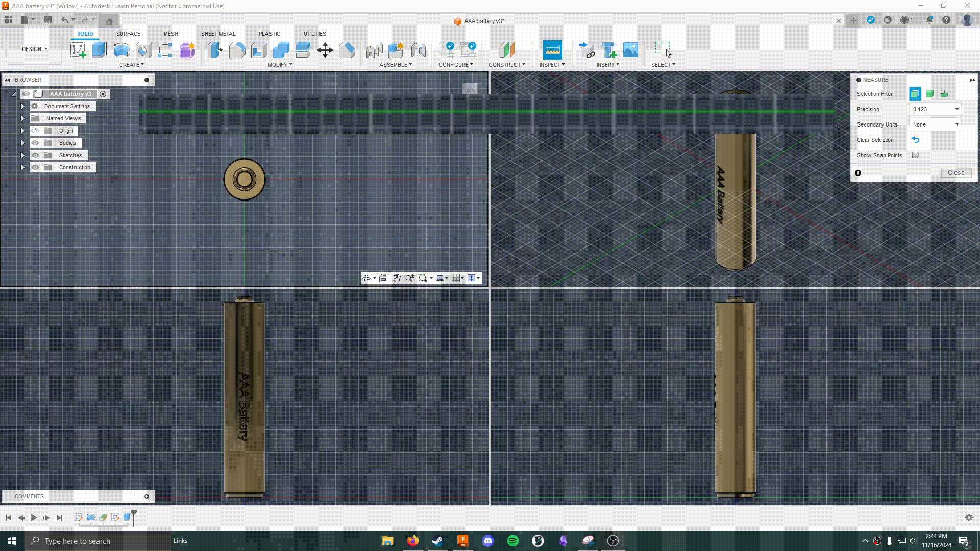Viewport: 980px width, 551px height.
Task: Launch the Combine tool
Action: (x=281, y=50)
